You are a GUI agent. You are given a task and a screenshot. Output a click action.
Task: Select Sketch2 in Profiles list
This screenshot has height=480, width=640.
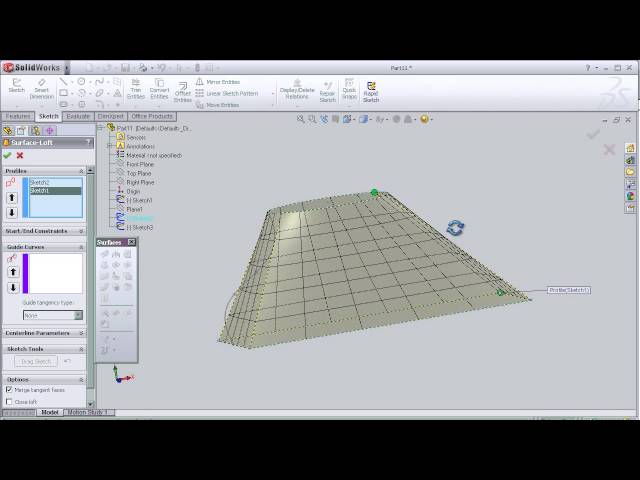(x=55, y=183)
